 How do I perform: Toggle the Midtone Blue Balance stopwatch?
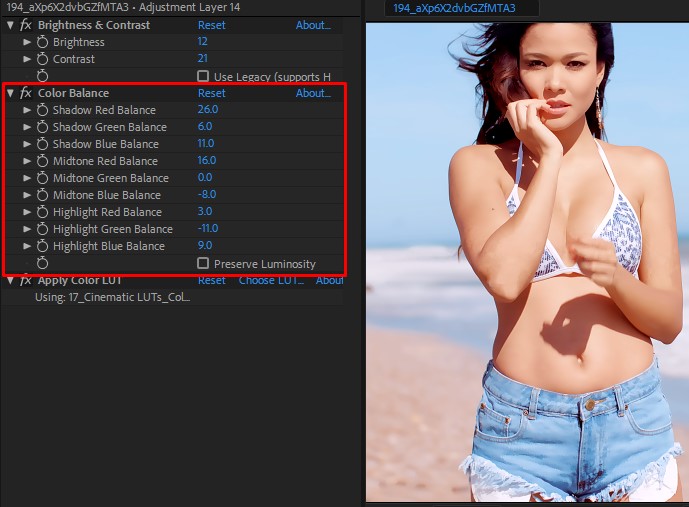(42, 195)
